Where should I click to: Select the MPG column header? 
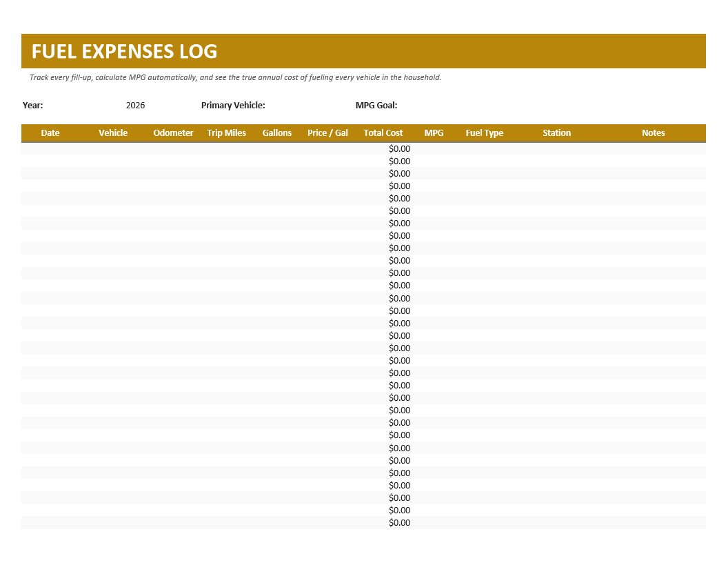click(x=434, y=133)
